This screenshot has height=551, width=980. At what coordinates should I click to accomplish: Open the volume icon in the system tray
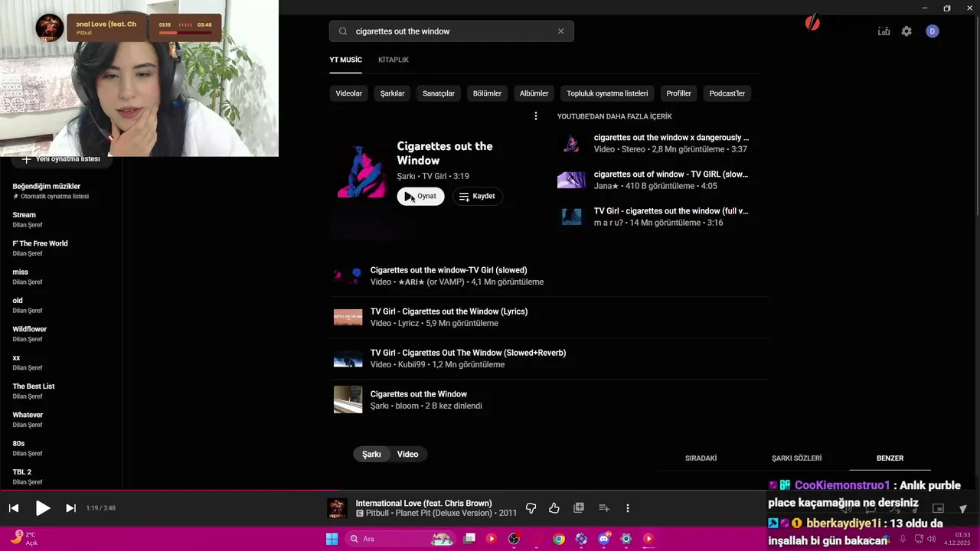point(932,539)
